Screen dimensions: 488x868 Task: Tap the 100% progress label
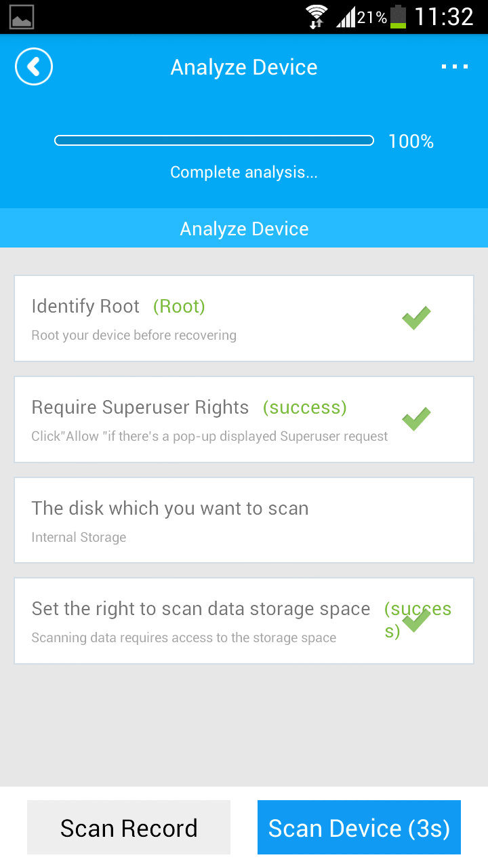411,141
